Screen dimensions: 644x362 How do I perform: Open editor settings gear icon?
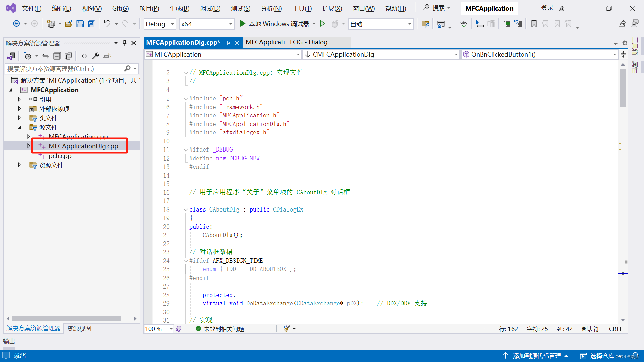click(x=625, y=43)
